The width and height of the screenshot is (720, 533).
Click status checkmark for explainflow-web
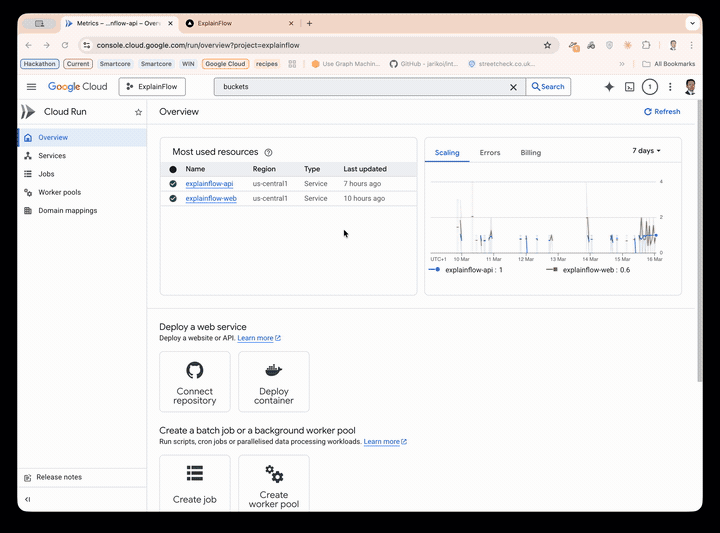coord(173,198)
